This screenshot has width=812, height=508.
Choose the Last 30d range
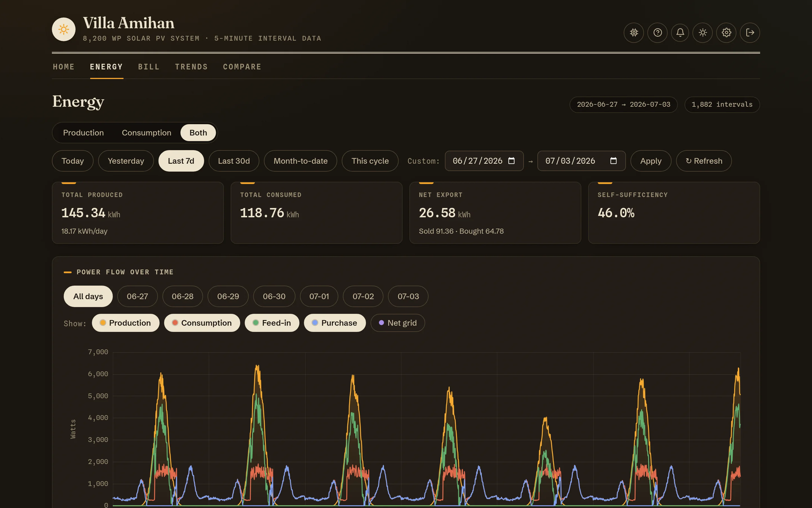[234, 161]
